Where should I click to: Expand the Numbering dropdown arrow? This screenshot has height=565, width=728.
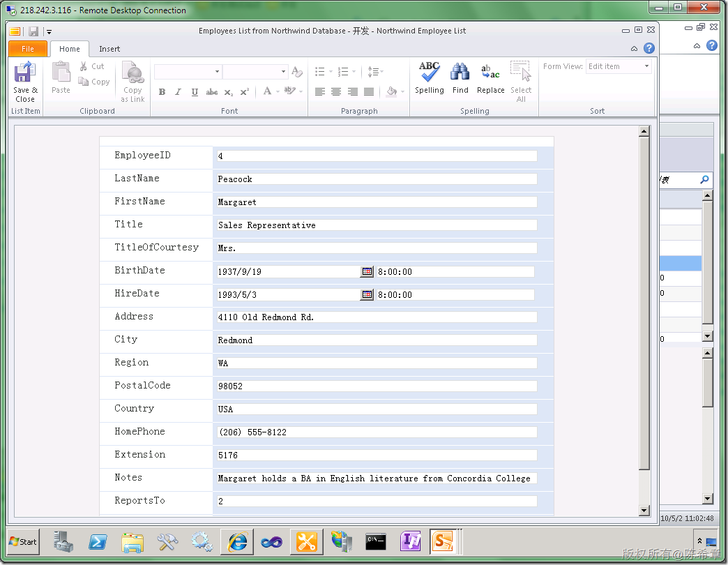[x=354, y=71]
